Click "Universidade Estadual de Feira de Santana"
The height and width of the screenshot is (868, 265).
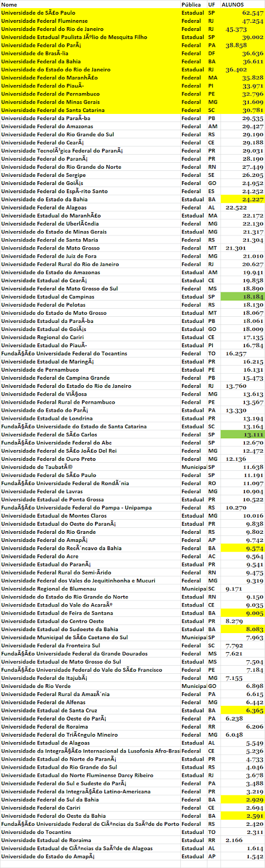[57, 614]
